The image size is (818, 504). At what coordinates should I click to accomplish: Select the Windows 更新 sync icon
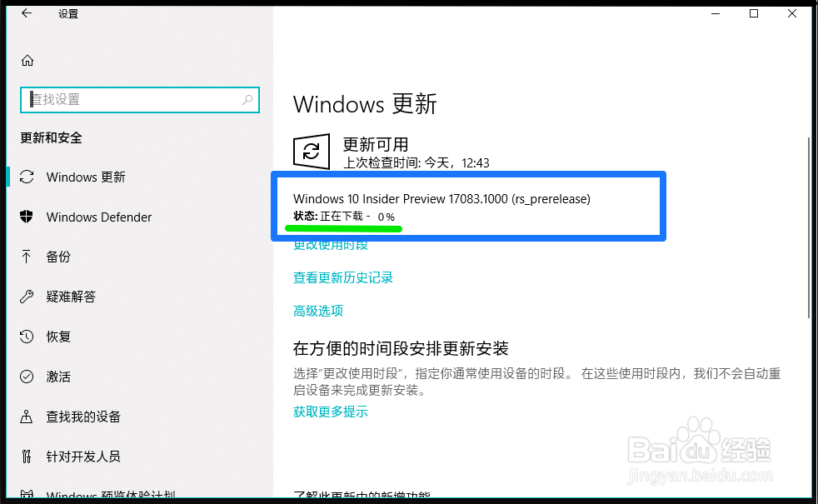27,177
